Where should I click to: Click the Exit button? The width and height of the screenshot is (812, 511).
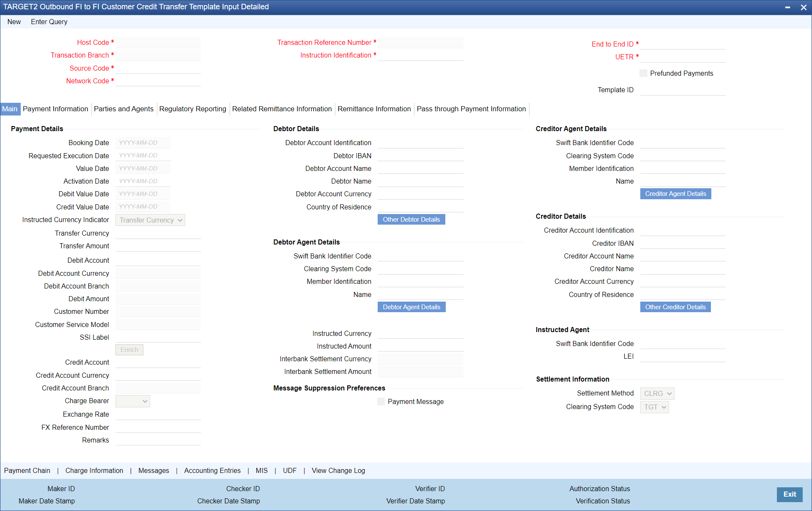click(x=790, y=495)
